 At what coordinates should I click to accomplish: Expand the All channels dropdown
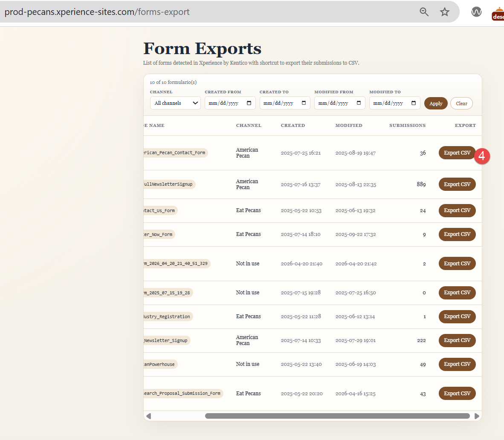click(x=175, y=103)
